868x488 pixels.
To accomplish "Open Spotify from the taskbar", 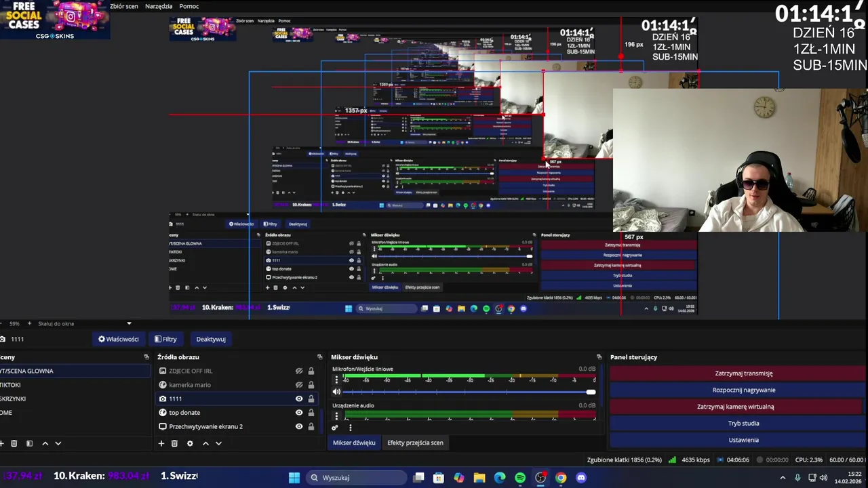I will [520, 478].
